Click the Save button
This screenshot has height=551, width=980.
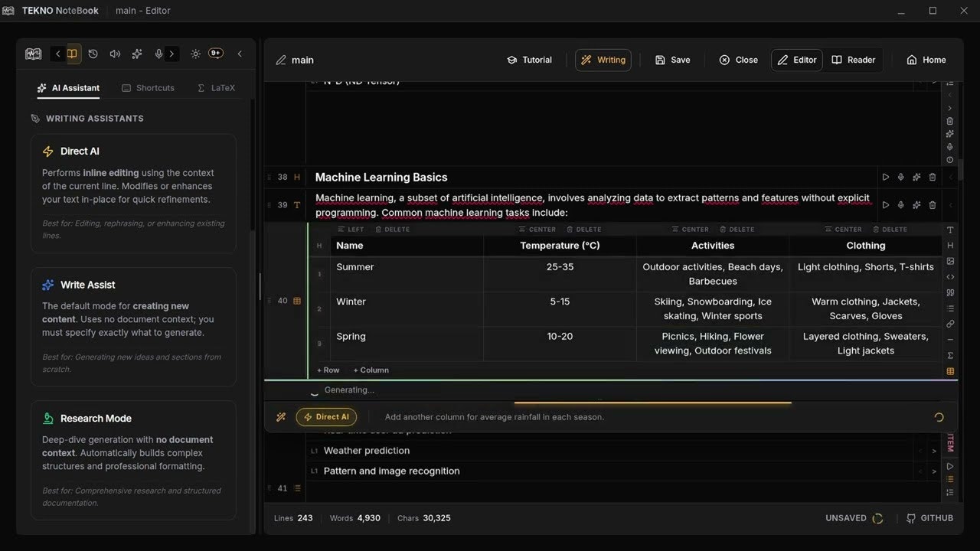673,60
